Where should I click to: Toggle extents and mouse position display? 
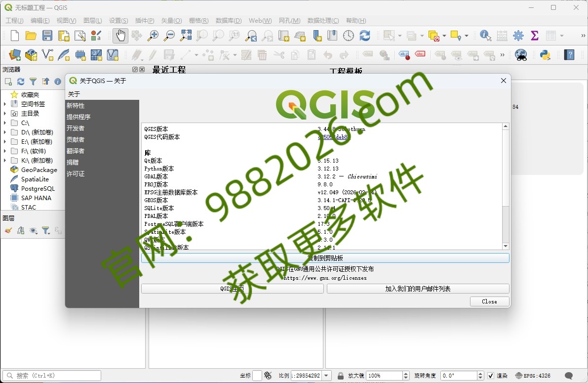tap(268, 376)
